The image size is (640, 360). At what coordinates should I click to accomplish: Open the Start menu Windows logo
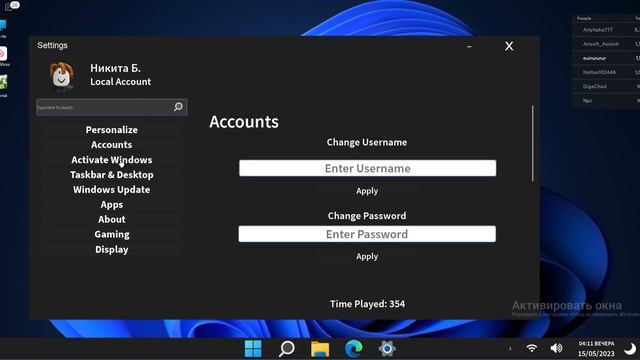[253, 349]
